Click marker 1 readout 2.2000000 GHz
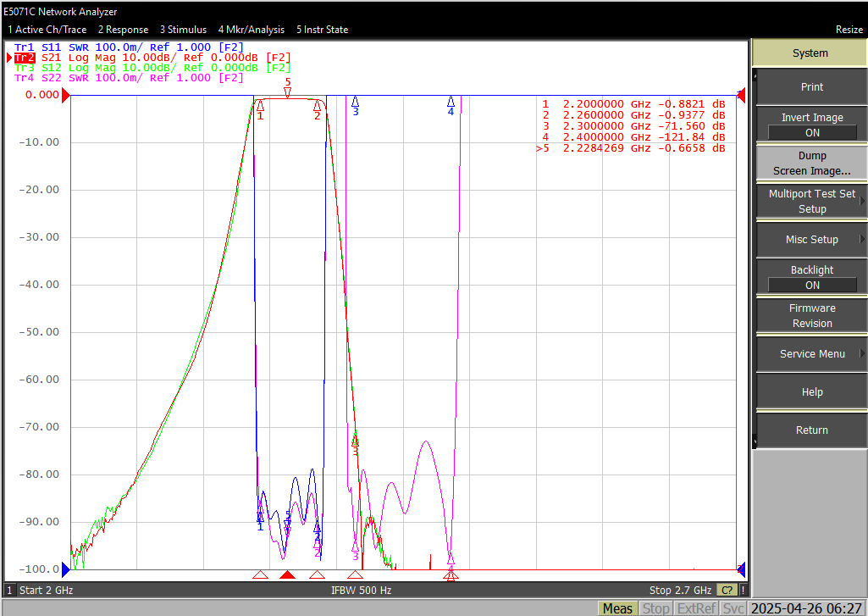 633,104
